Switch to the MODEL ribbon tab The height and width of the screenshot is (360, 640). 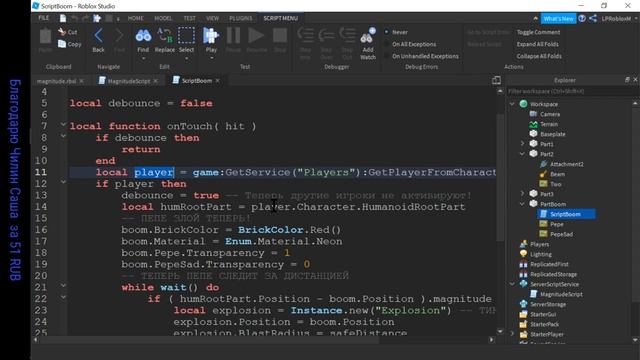163,18
